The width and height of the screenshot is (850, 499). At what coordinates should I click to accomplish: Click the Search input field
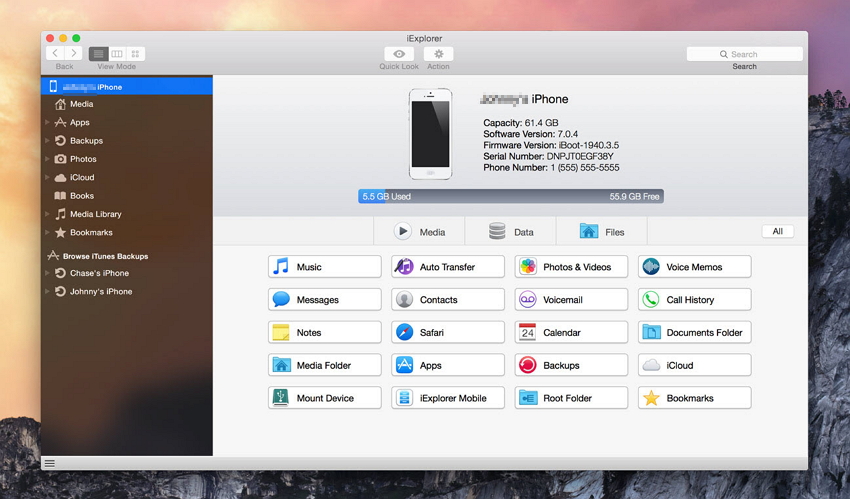click(x=744, y=54)
